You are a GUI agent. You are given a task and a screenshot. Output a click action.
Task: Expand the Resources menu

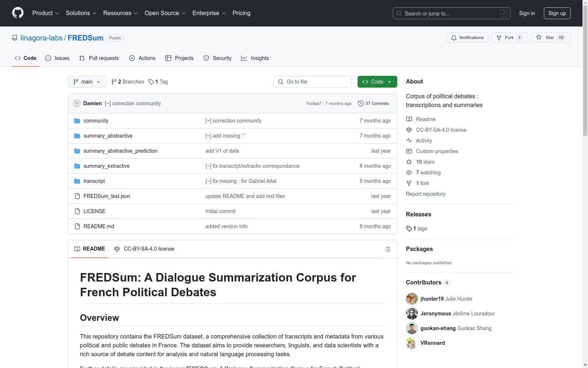(121, 13)
